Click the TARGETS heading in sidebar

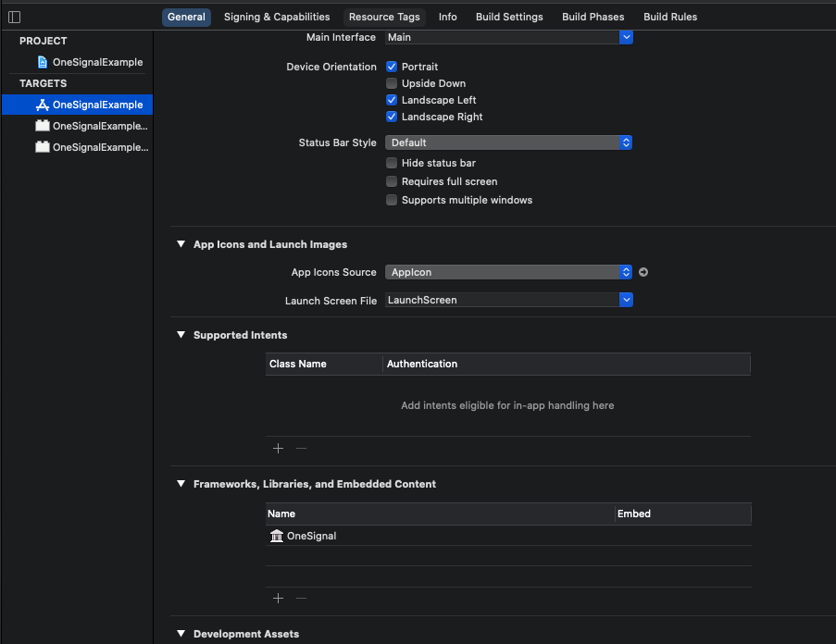tap(44, 83)
